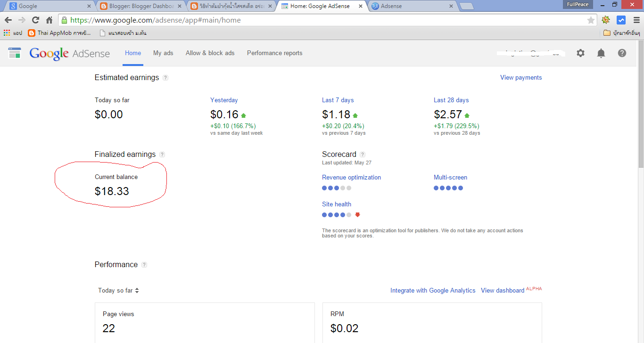Click the green bug extension icon
The height and width of the screenshot is (343, 644).
(x=606, y=20)
